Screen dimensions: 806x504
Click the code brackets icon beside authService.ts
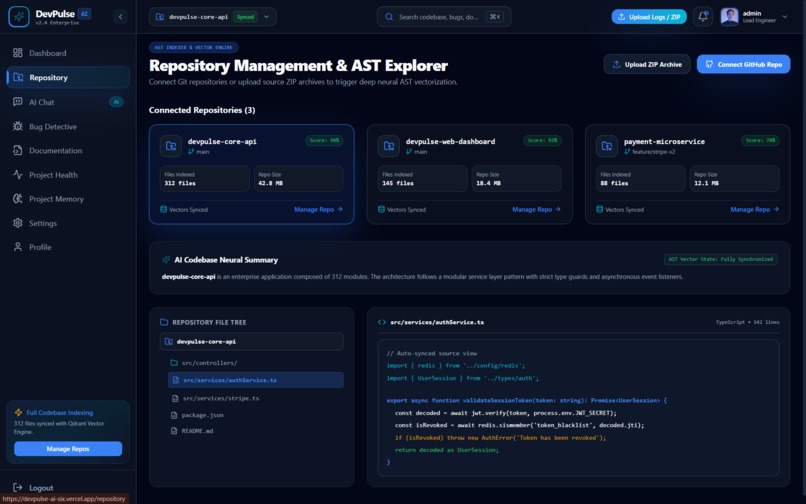point(382,322)
